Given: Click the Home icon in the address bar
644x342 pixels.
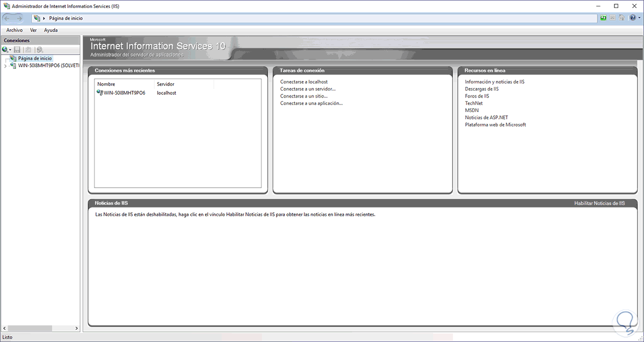Looking at the screenshot, I should pos(622,18).
